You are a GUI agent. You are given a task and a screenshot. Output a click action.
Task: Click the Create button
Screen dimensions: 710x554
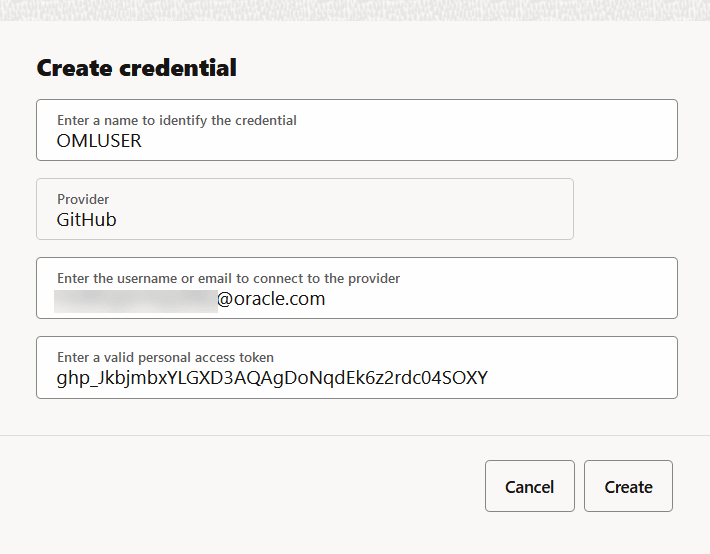[628, 487]
